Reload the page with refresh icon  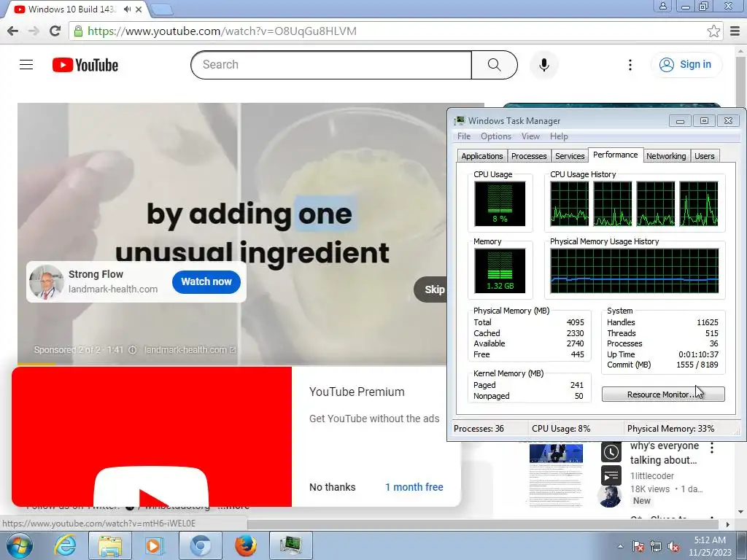coord(55,31)
